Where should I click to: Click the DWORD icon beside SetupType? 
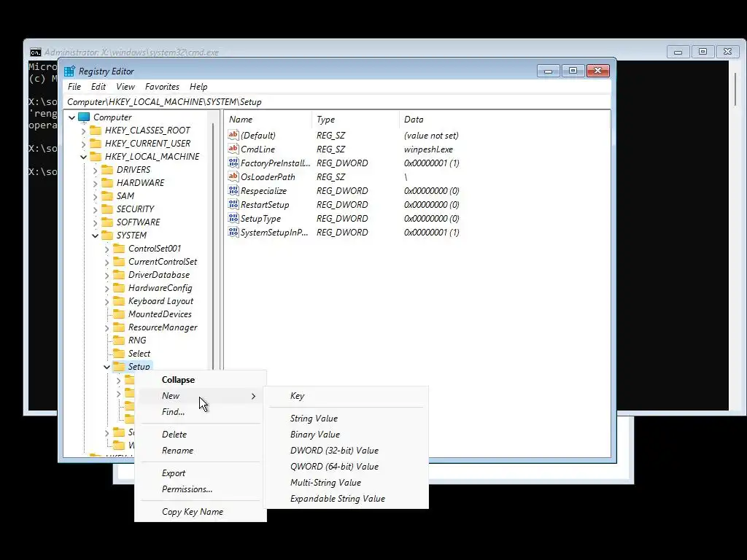coord(233,218)
